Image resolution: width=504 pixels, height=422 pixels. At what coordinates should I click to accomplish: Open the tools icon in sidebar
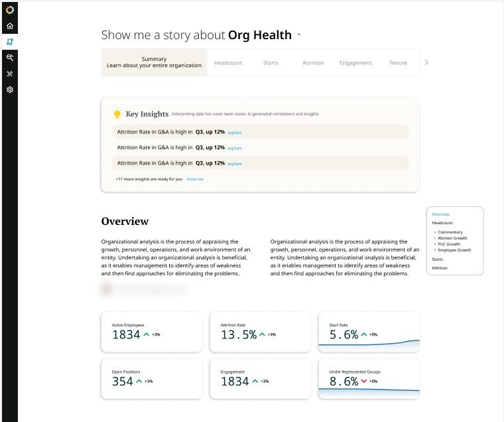click(x=10, y=74)
